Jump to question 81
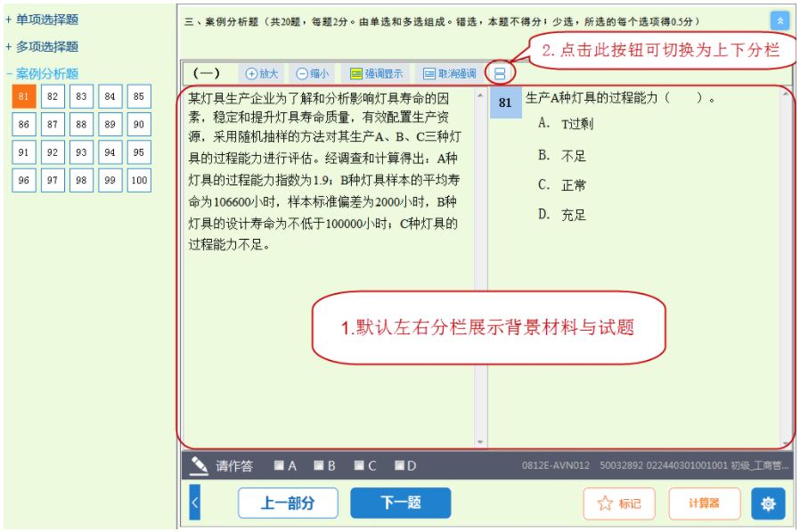This screenshot has width=800, height=532. pyautogui.click(x=24, y=96)
